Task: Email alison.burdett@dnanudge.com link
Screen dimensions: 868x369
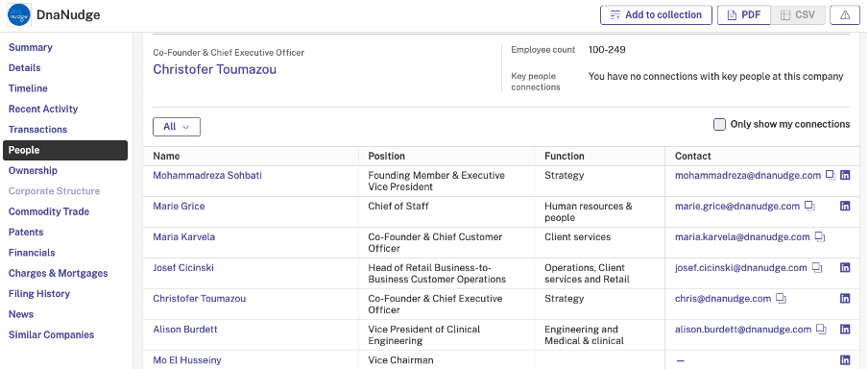Action: (743, 329)
